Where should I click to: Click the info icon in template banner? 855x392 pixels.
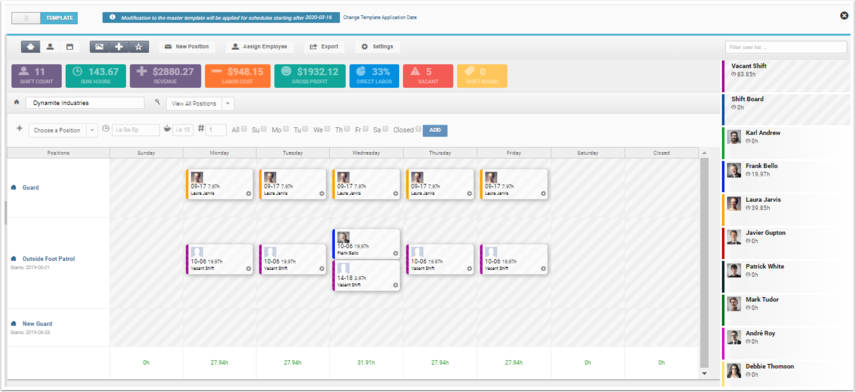tap(112, 17)
